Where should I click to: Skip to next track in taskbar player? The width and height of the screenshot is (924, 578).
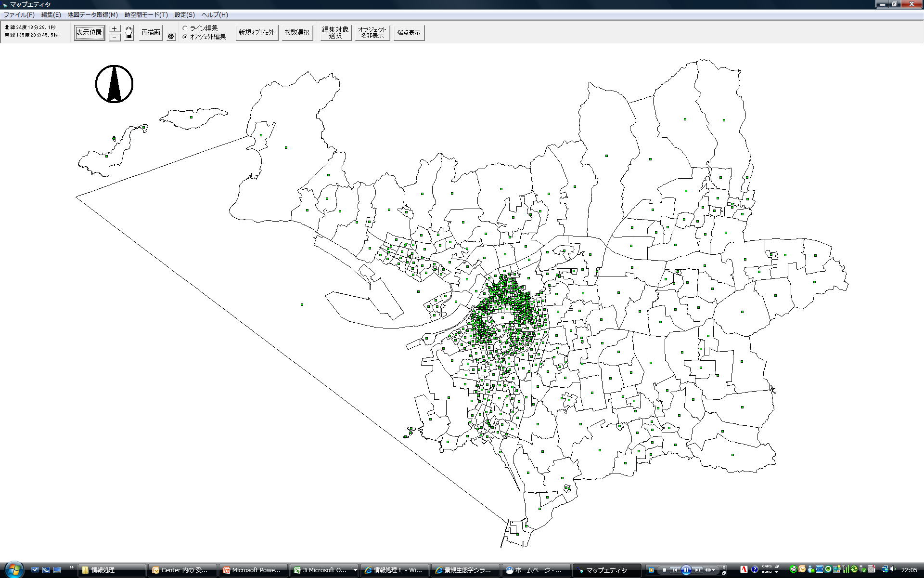pos(697,570)
